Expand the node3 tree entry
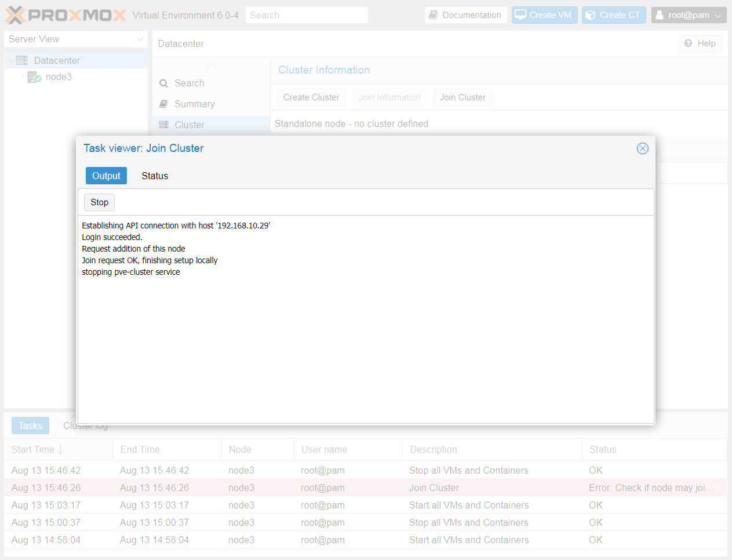 tap(23, 77)
